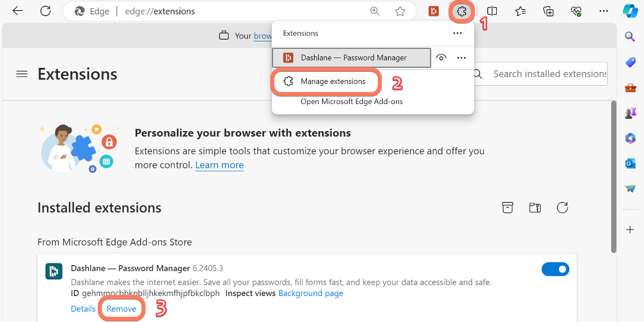Viewport: 644px width, 322px height.
Task: Open the Background page inspect link
Action: tap(311, 293)
